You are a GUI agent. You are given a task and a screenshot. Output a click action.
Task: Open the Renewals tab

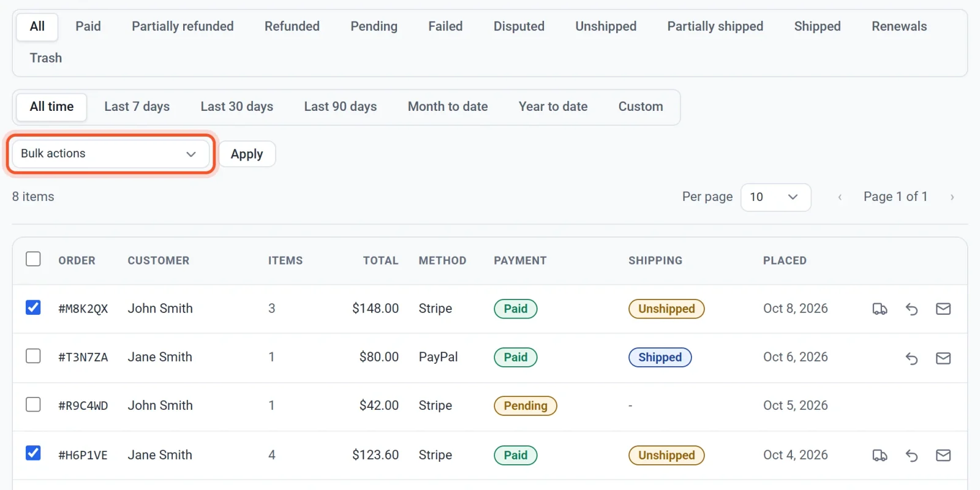[899, 26]
